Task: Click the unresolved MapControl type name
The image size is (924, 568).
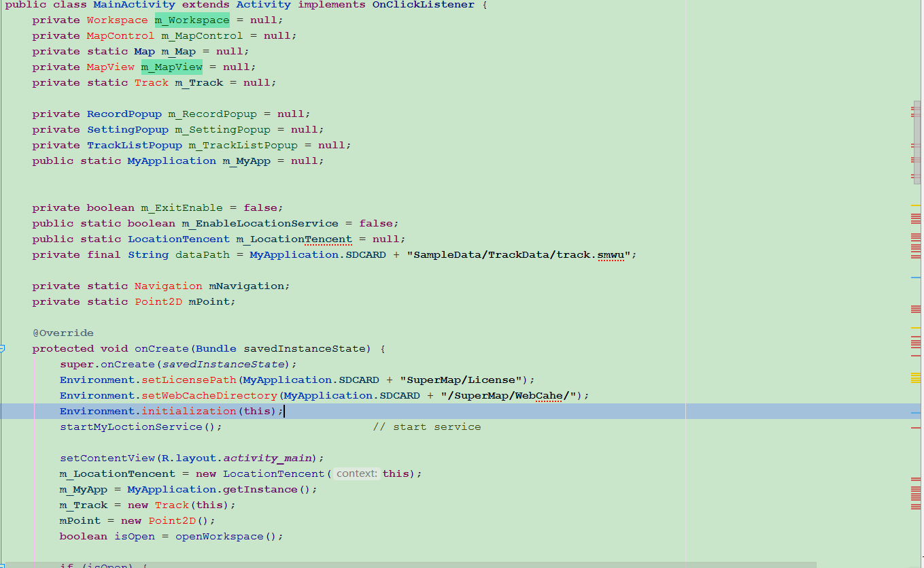Action: pyautogui.click(x=120, y=36)
